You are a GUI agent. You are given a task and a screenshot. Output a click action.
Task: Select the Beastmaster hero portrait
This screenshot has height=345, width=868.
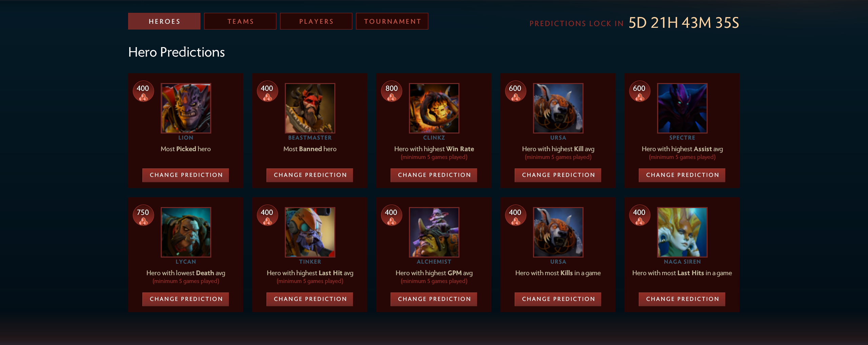310,108
